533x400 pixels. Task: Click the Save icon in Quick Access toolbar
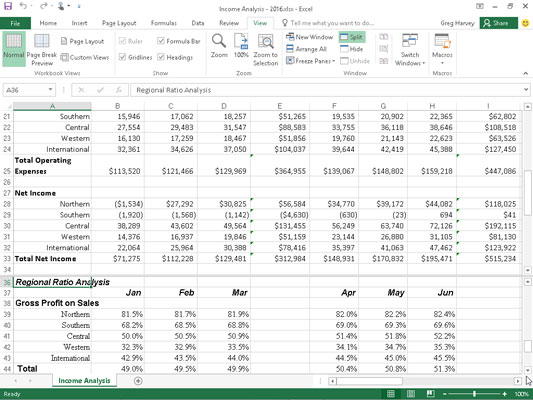(8, 6)
